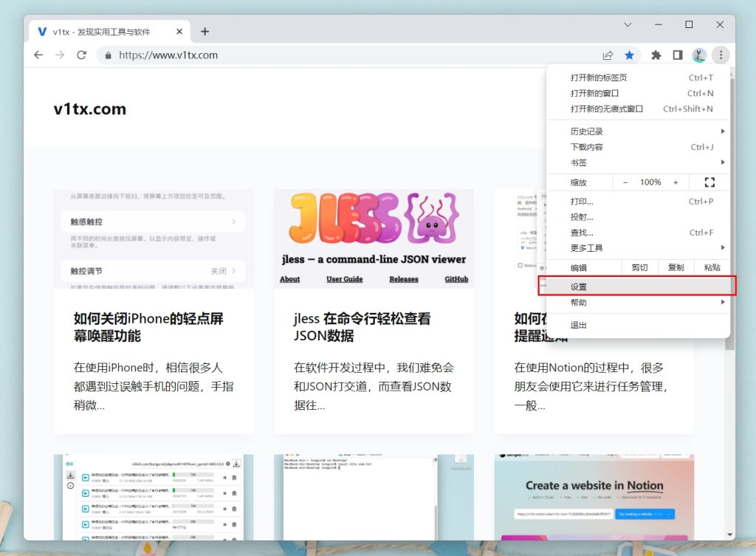Open 下载内容 from the menu
756x556 pixels.
coord(638,147)
